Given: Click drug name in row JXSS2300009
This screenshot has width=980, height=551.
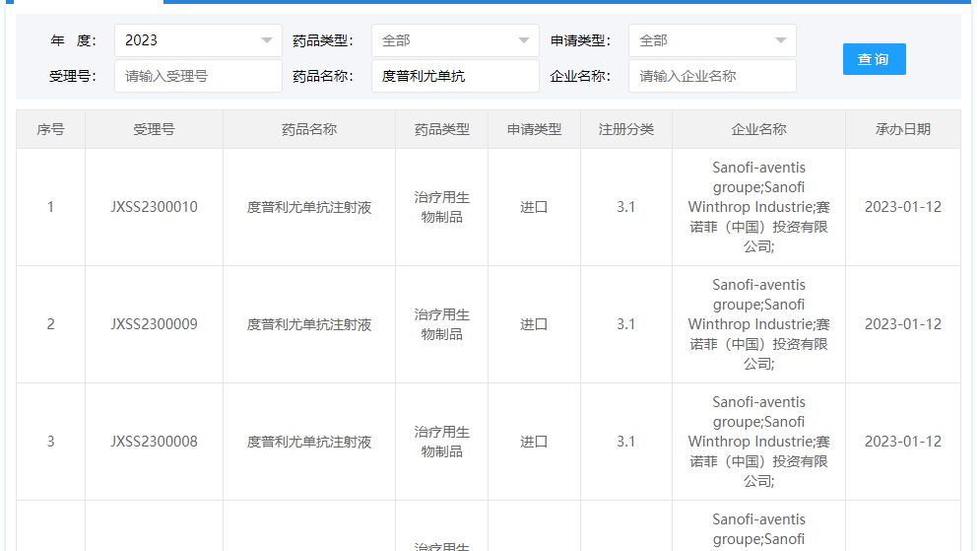Looking at the screenshot, I should click(308, 324).
